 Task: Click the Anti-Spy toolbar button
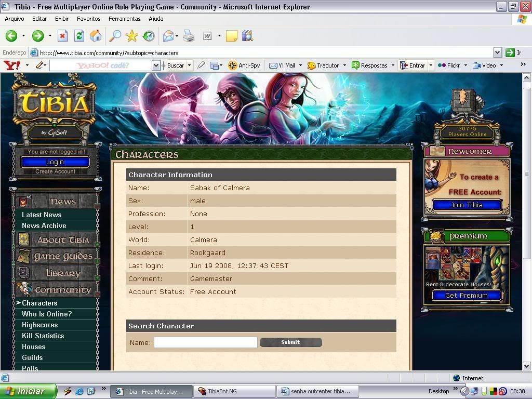tap(244, 65)
